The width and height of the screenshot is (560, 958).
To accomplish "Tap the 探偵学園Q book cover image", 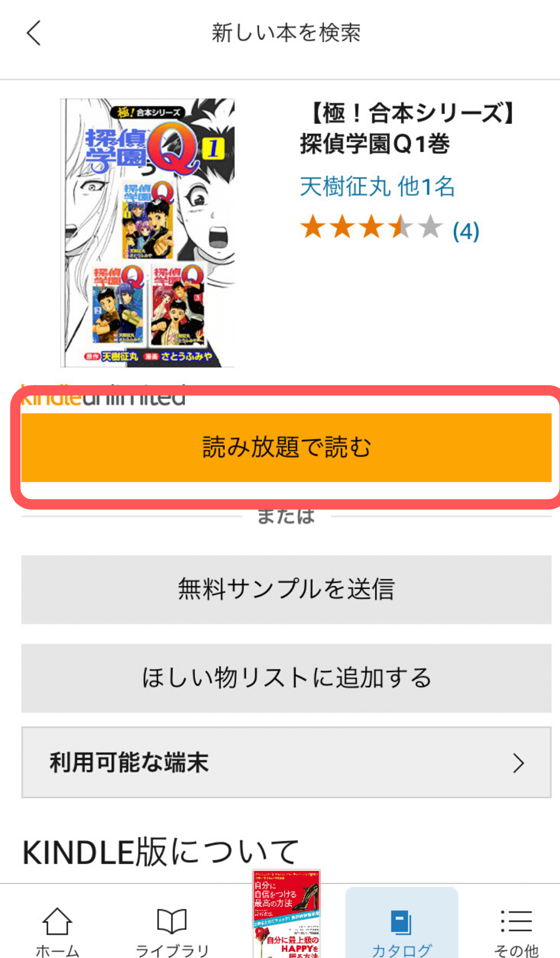I will (148, 233).
